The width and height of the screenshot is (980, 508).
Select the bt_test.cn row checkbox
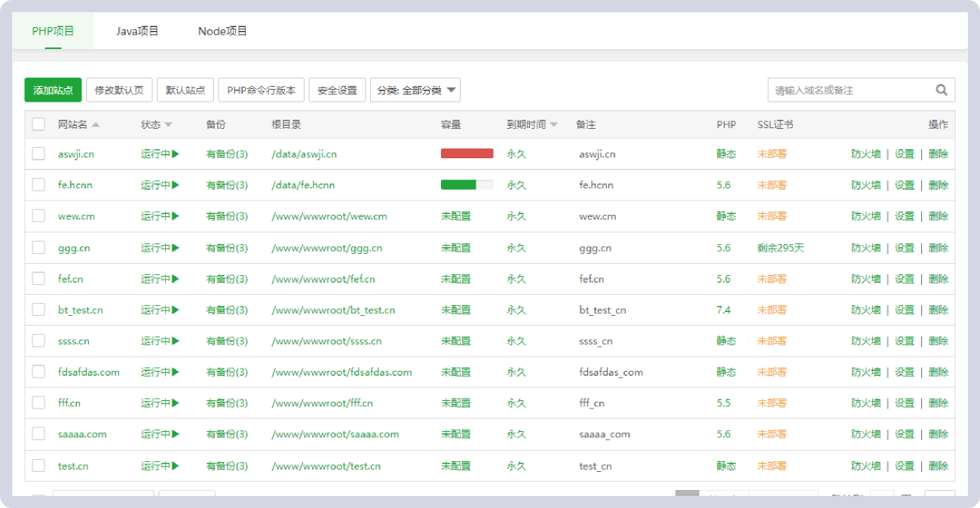[38, 310]
